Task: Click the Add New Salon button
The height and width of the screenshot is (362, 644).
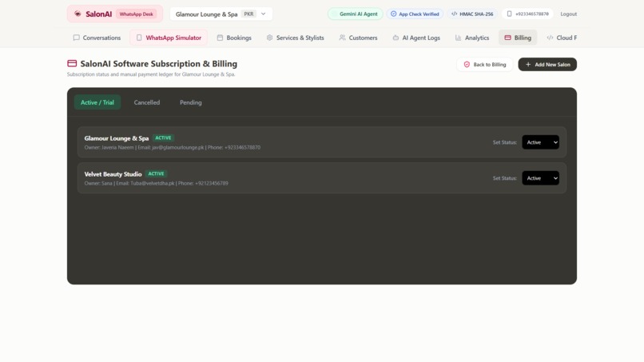Action: (x=547, y=65)
